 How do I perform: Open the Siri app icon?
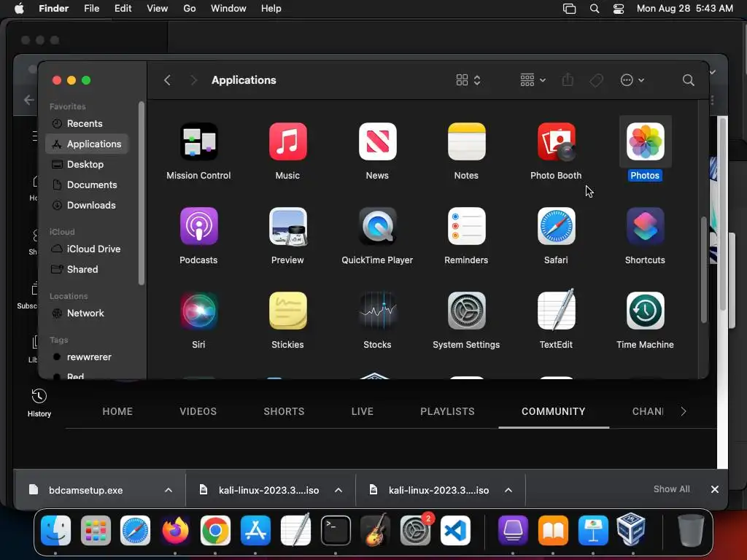[198, 311]
